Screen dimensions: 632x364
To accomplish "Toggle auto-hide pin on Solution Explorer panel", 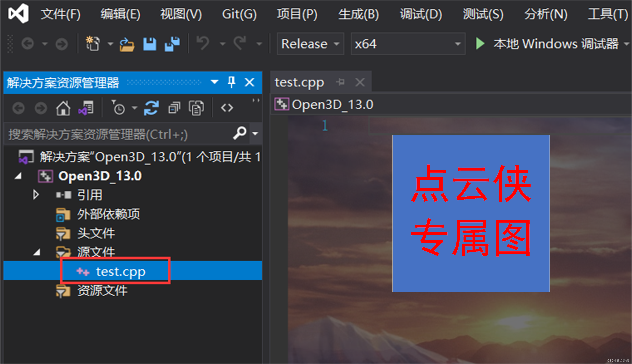I will pos(231,82).
